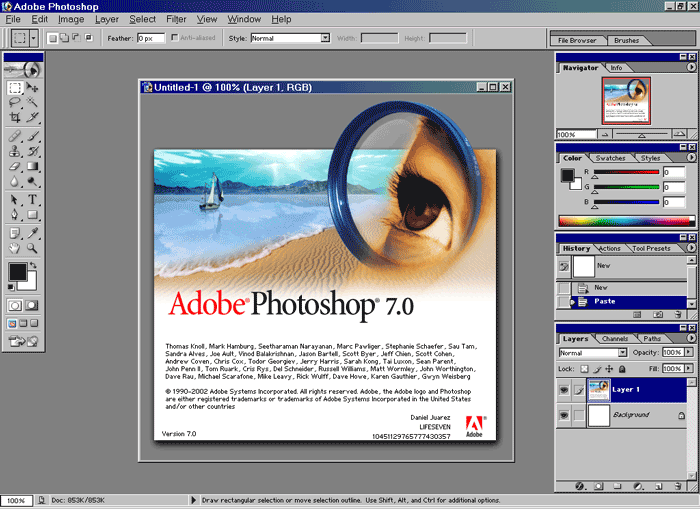Click the foreground color swatch in toolbox
The height and width of the screenshot is (509, 700).
pos(17,271)
